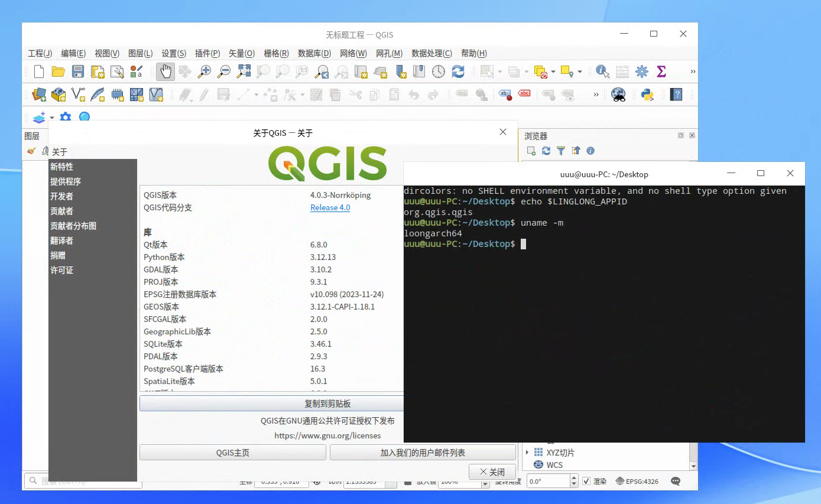Save the project with the floppy disk icon
The height and width of the screenshot is (504, 821).
[x=78, y=71]
